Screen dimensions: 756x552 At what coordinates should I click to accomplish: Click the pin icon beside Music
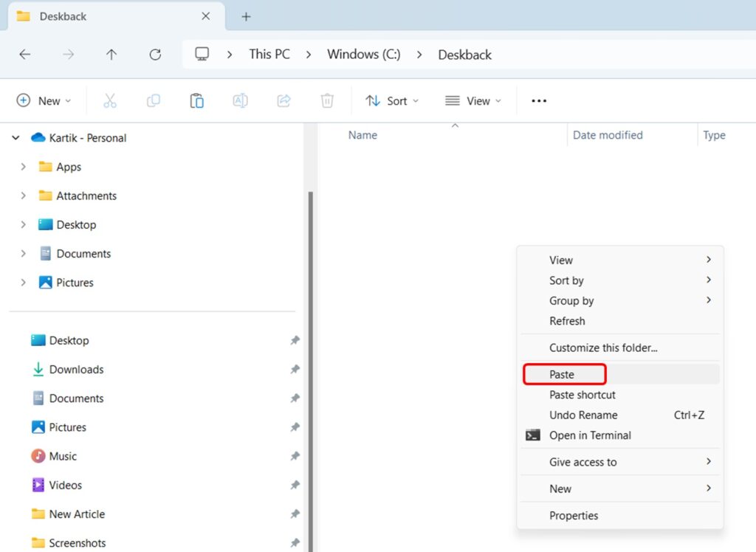pos(295,456)
